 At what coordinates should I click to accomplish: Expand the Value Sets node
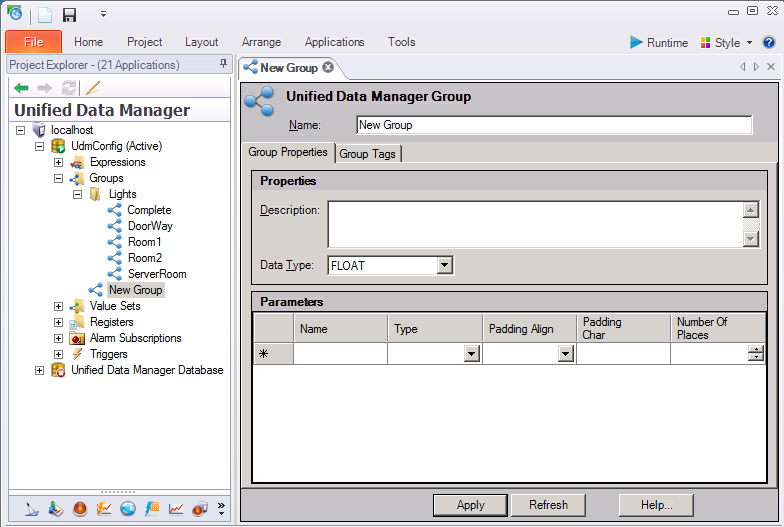tap(58, 306)
